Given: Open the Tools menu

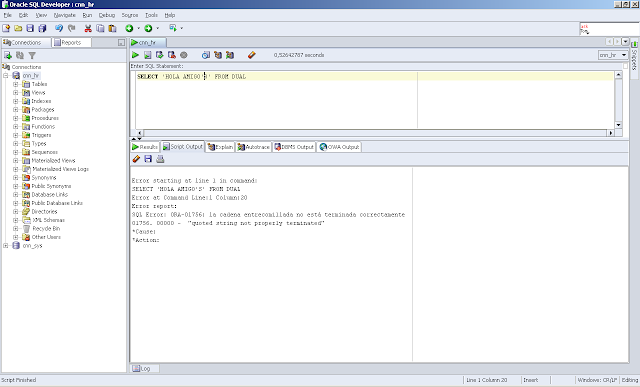Looking at the screenshot, I should point(151,15).
